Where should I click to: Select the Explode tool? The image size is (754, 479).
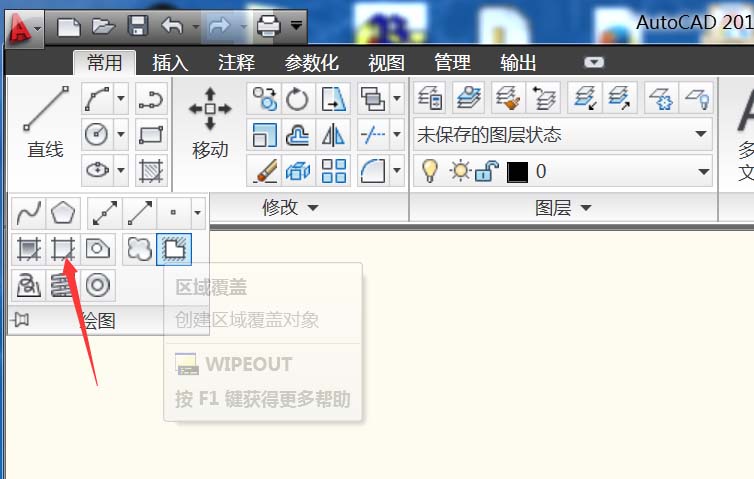(298, 170)
